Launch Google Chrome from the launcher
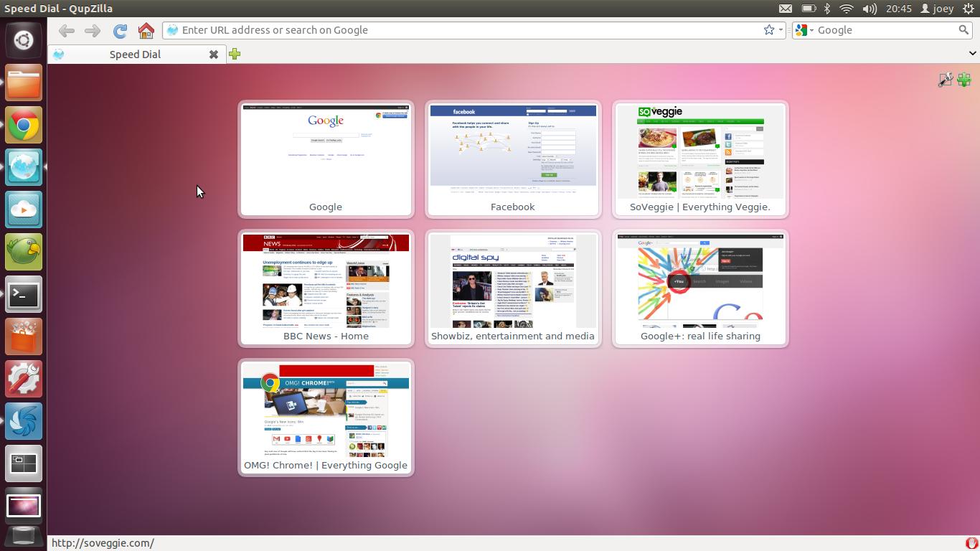Viewport: 980px width, 551px height. click(x=24, y=124)
